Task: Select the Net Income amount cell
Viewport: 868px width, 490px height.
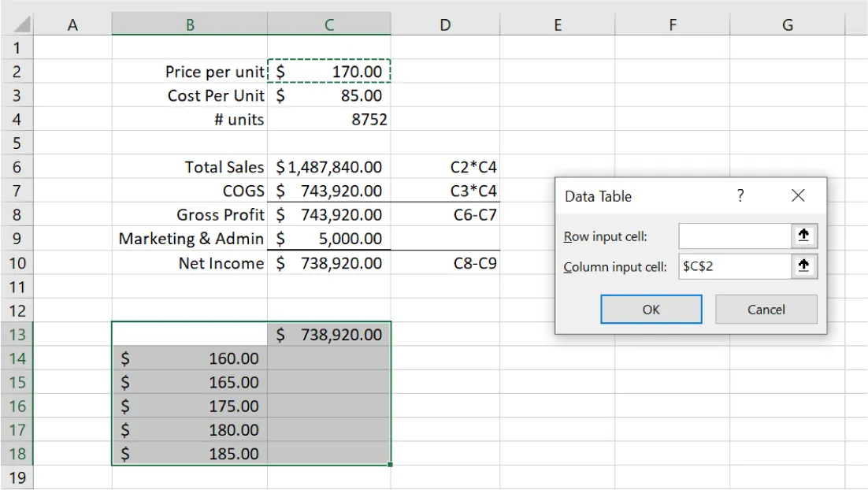Action: coord(329,262)
